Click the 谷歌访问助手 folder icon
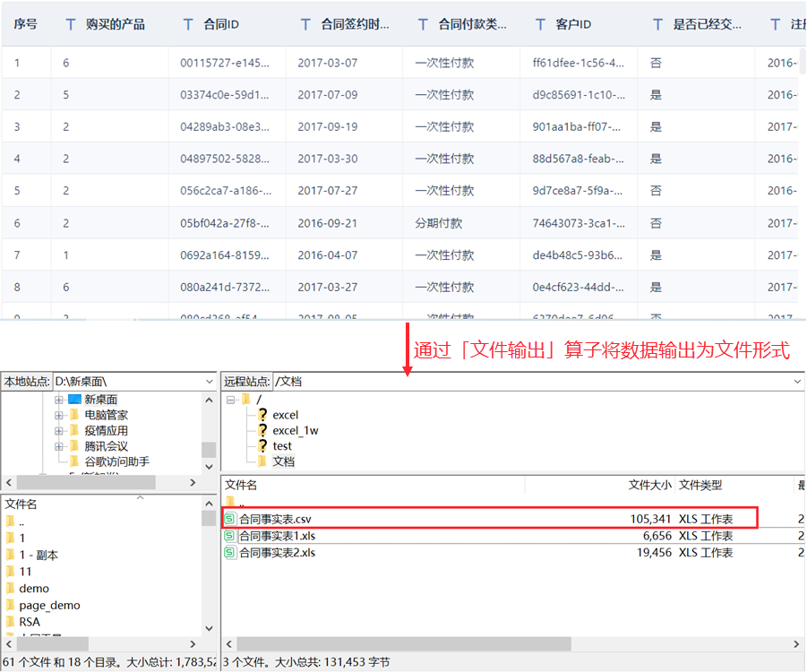This screenshot has width=807, height=672. 74,461
